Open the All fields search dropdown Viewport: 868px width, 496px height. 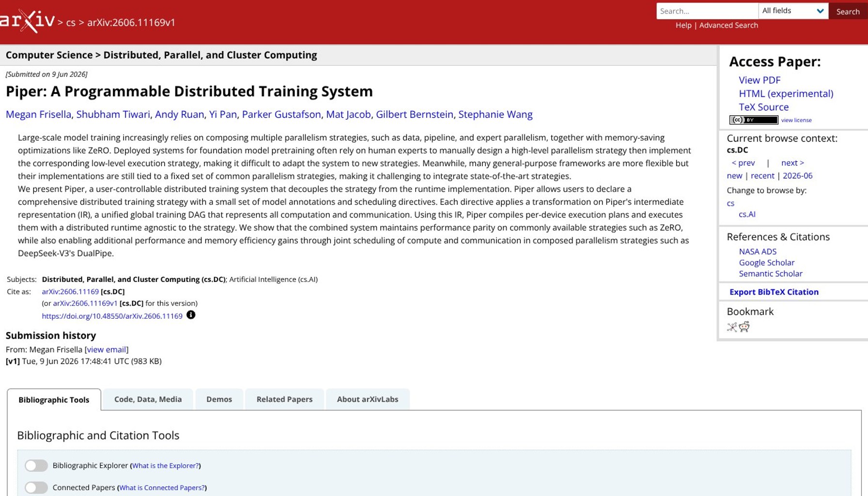(793, 11)
